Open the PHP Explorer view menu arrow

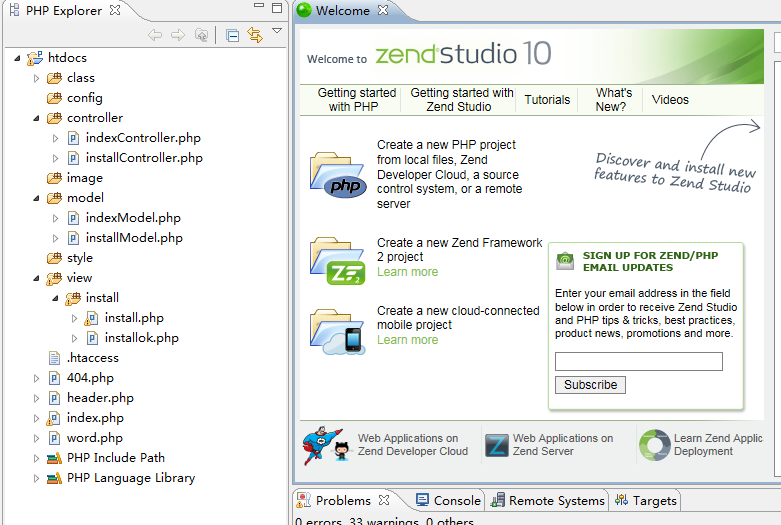pos(277,32)
